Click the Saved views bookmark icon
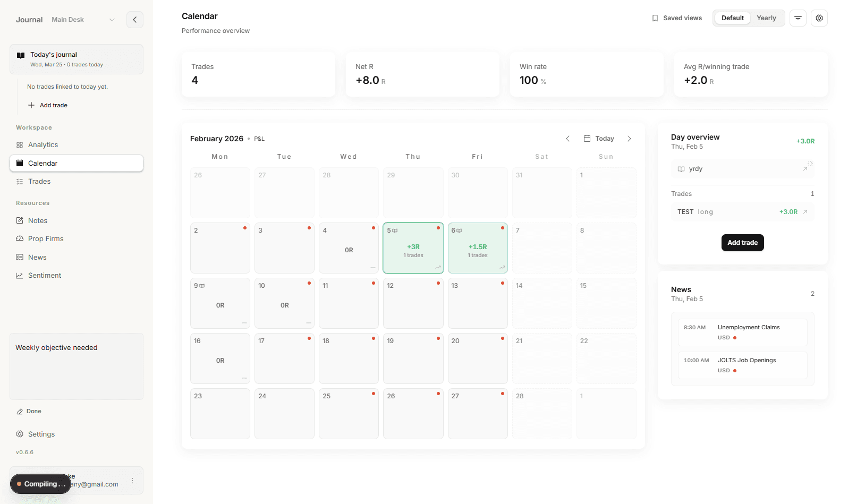 [x=655, y=18]
